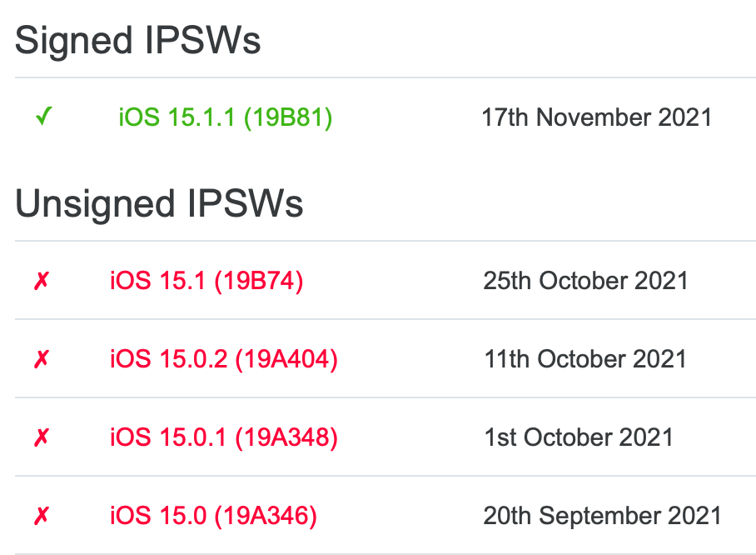Viewport: 756px width, 555px height.
Task: Open the iOS 15.1 (19B74) link
Action: tap(206, 281)
